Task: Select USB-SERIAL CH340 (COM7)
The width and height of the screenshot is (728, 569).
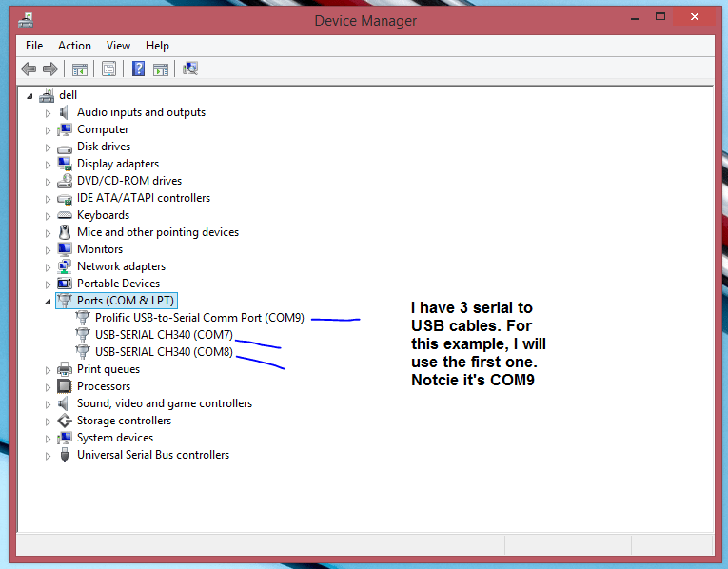Action: (164, 335)
